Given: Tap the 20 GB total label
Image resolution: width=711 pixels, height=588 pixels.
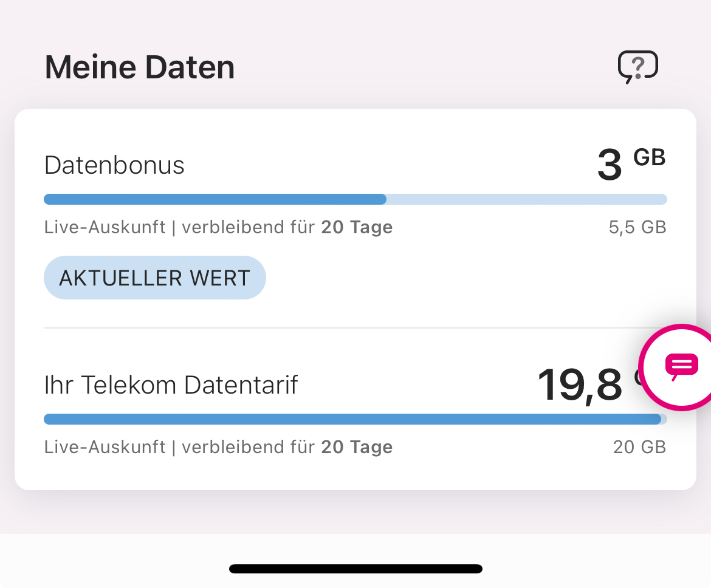Looking at the screenshot, I should coord(640,447).
